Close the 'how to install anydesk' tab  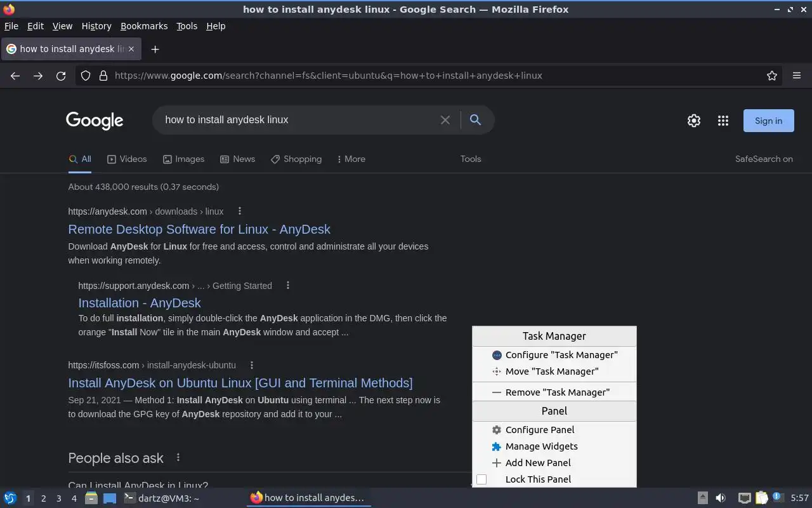pos(131,48)
